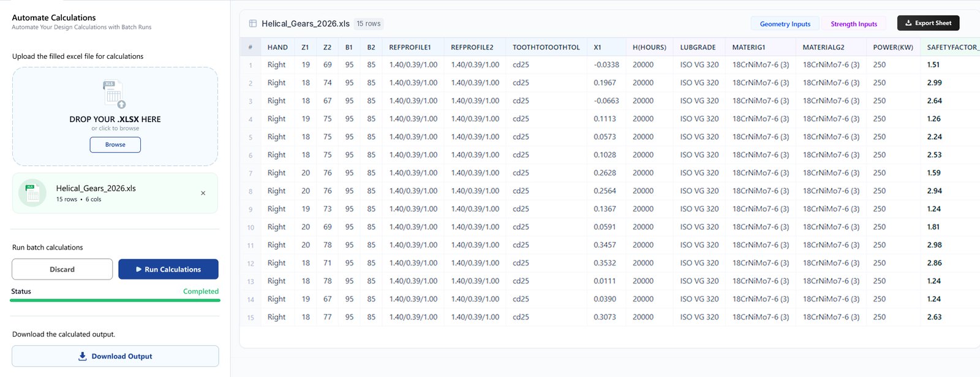Click the completed status progress bar

coord(116,300)
